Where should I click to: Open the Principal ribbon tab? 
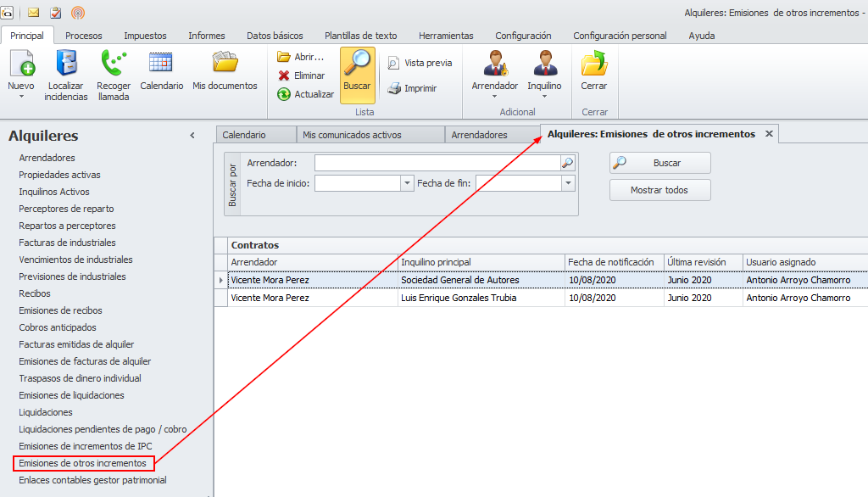(x=26, y=36)
